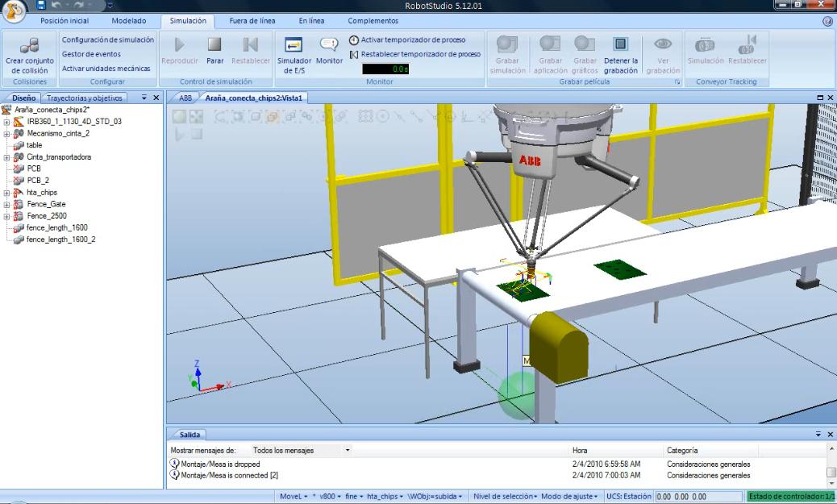This screenshot has height=504, width=837.
Task: Open the help question mark icon
Action: coord(827,21)
